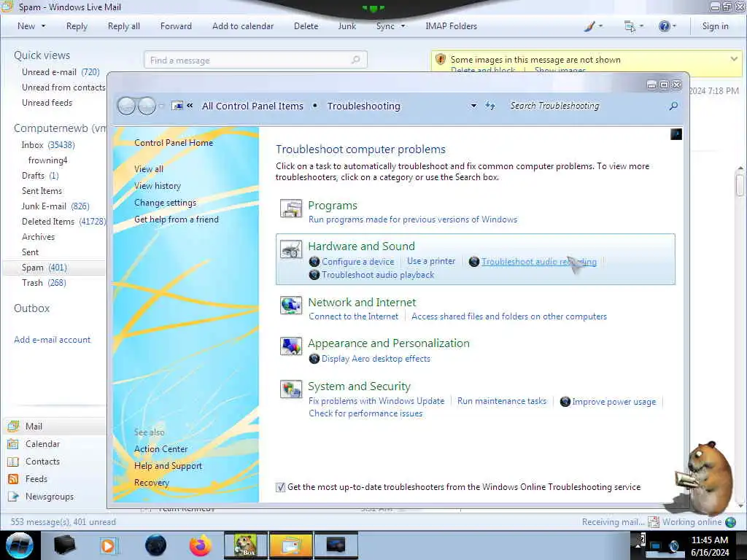
Task: Expand the help icon dropdown arrow
Action: click(674, 26)
